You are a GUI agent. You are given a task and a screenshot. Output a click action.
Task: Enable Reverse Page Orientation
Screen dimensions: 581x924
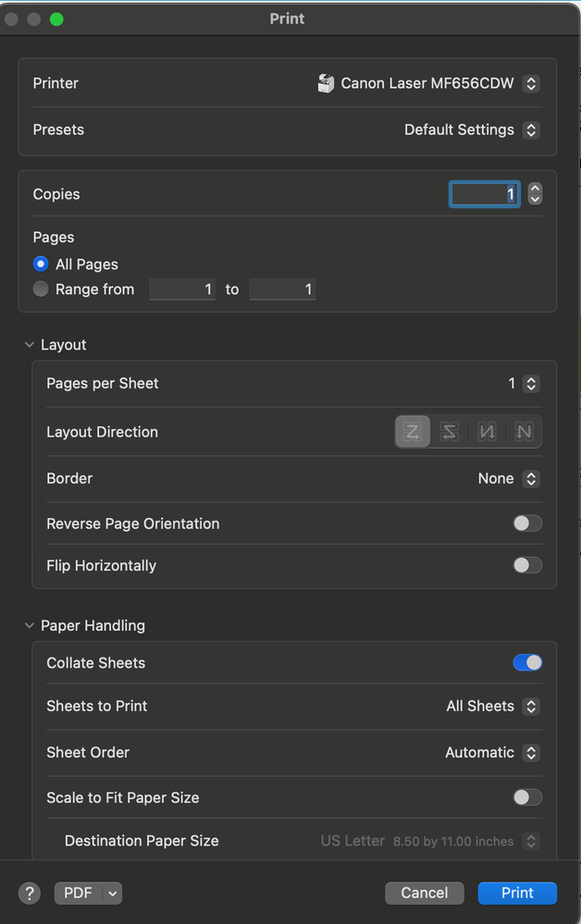pyautogui.click(x=526, y=523)
